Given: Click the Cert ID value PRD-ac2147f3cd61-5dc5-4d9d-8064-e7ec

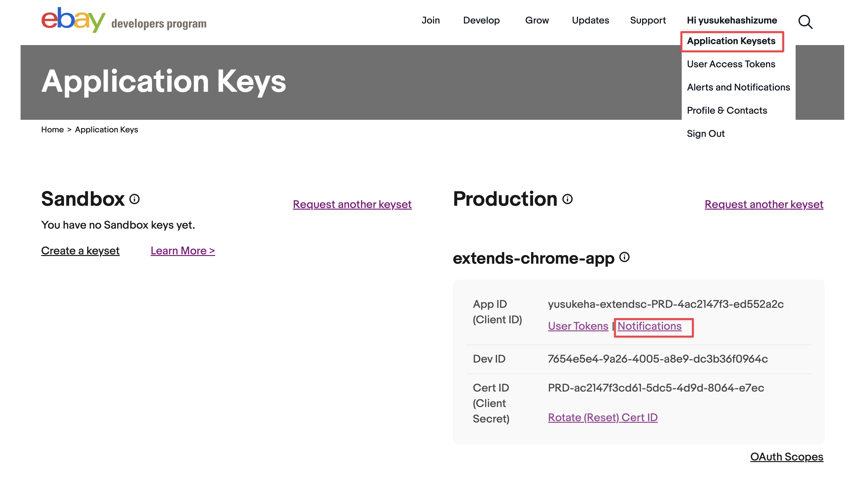Looking at the screenshot, I should [x=656, y=388].
